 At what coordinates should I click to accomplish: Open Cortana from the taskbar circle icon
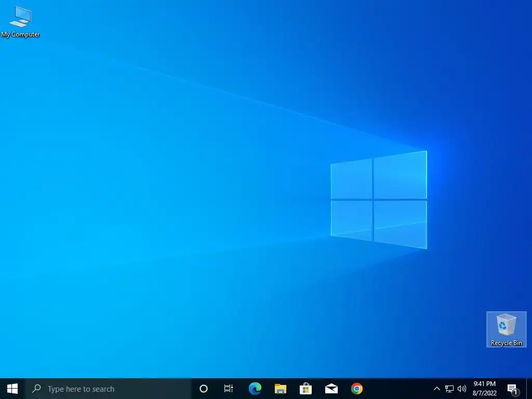(x=204, y=389)
